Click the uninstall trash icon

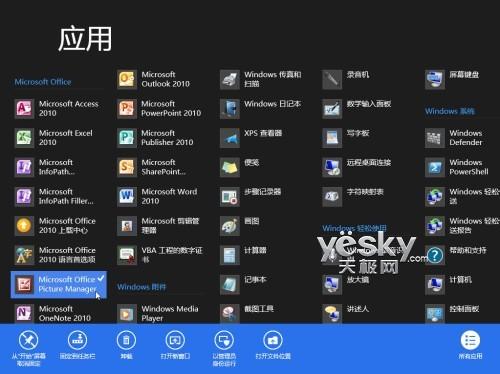point(126,340)
